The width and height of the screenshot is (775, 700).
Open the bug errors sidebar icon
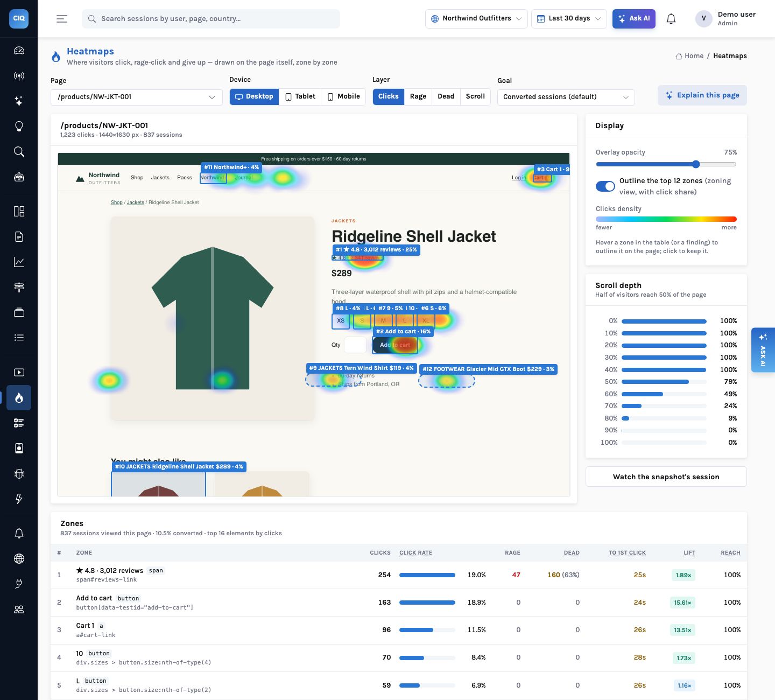(x=19, y=474)
